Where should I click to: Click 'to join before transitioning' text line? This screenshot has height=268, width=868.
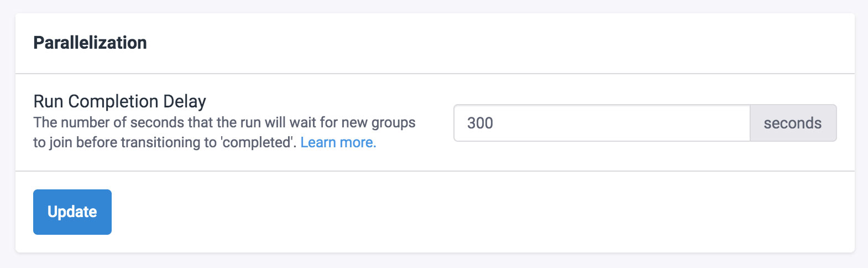click(124, 142)
